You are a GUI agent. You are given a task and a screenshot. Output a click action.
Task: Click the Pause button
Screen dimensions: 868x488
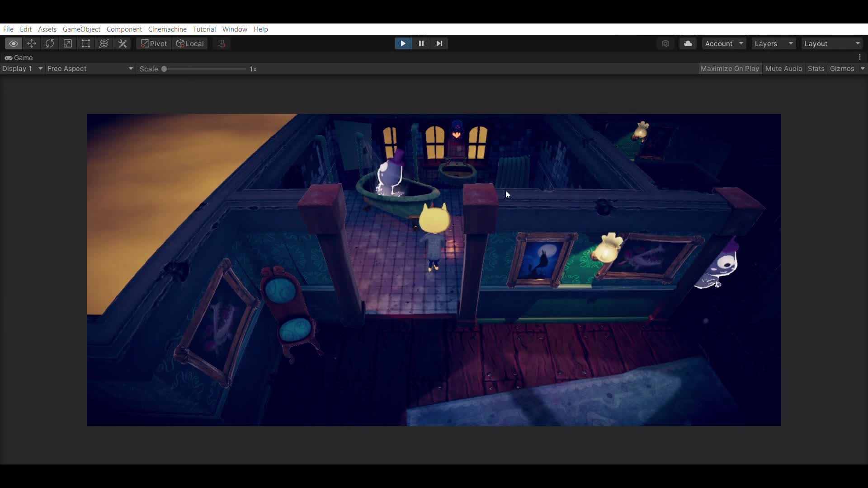(x=420, y=43)
